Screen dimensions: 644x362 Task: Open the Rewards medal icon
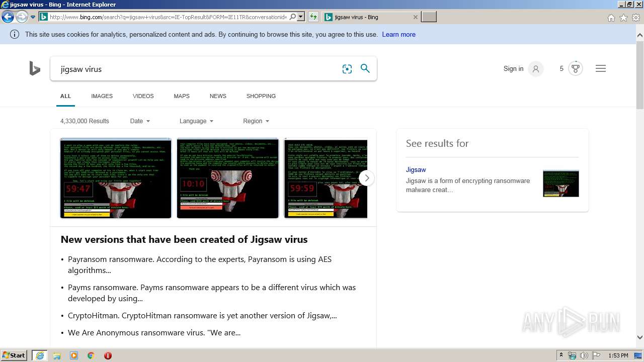576,69
